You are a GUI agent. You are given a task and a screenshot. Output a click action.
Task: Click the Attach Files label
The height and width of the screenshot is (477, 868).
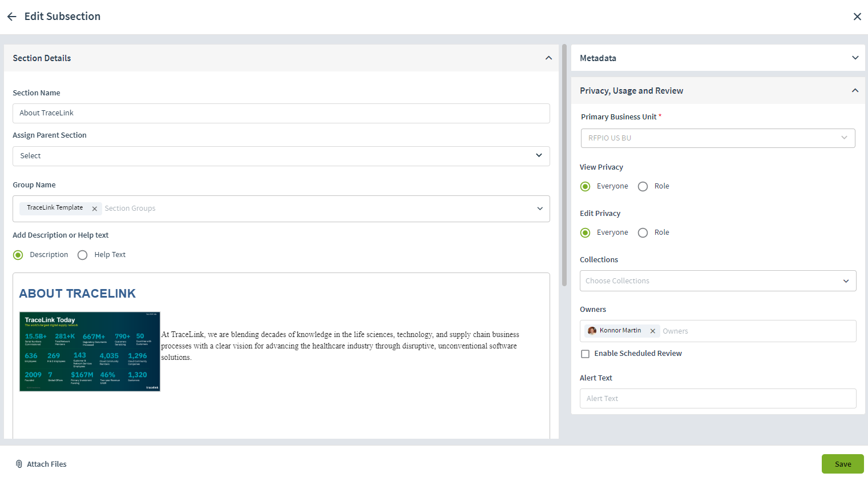(x=46, y=464)
